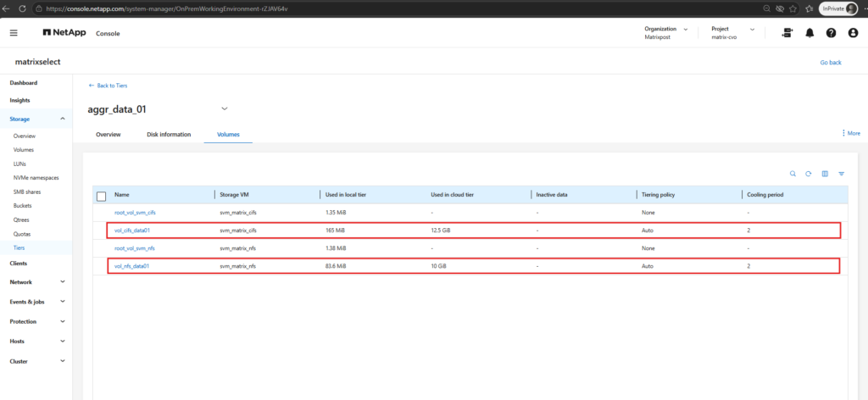Open the aggr_data_01 tier selector chevron

224,108
